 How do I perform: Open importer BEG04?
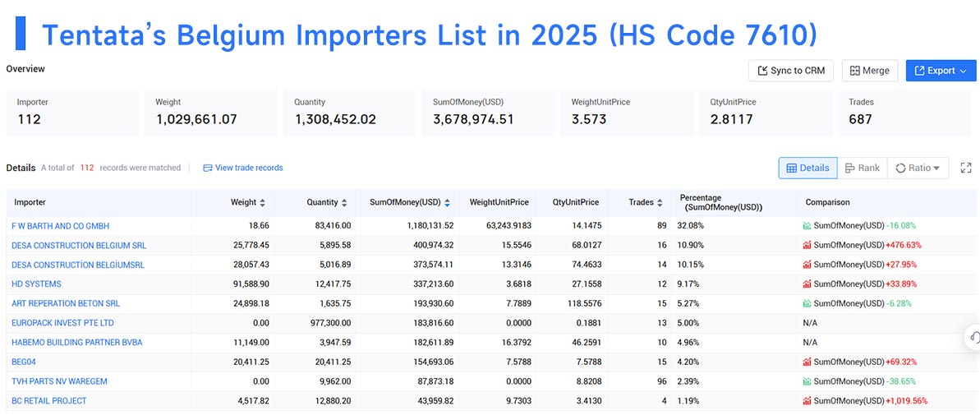24,362
